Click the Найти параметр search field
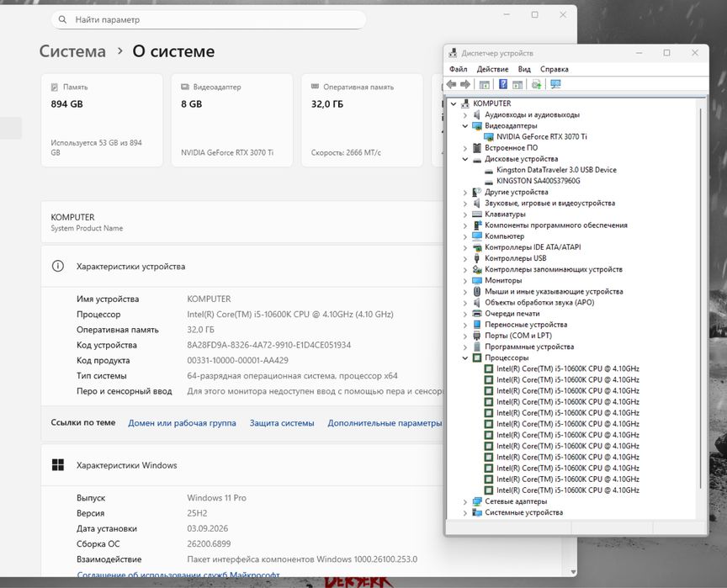 (209, 19)
